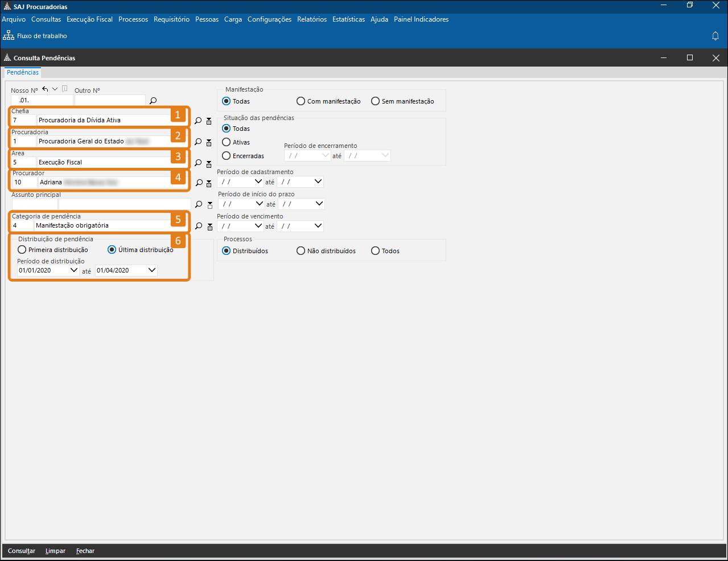The width and height of the screenshot is (728, 561).
Task: Click the Limpar button
Action: [x=55, y=551]
